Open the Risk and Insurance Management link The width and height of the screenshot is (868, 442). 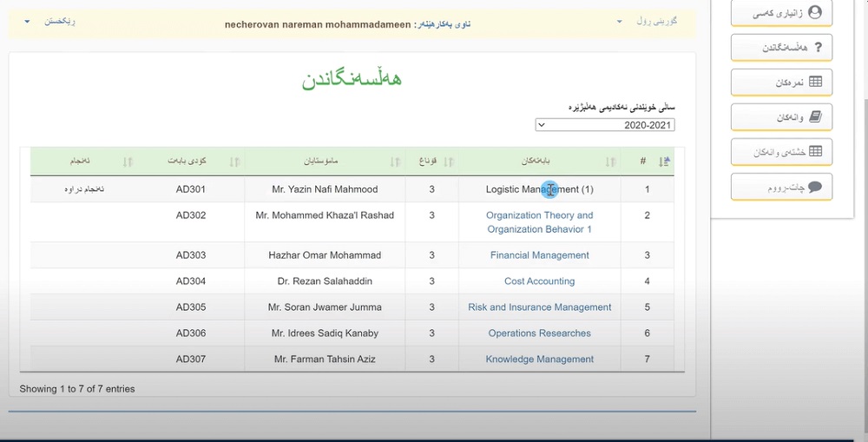pos(539,307)
